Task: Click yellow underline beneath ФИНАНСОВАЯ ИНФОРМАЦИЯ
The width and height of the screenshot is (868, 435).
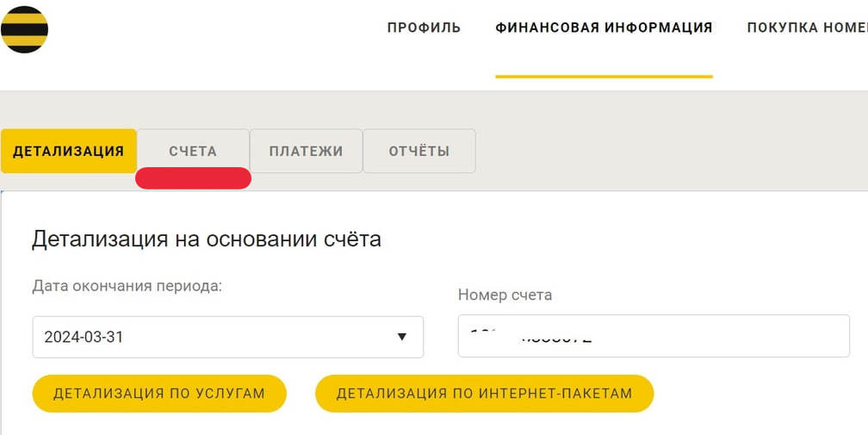Action: (604, 77)
